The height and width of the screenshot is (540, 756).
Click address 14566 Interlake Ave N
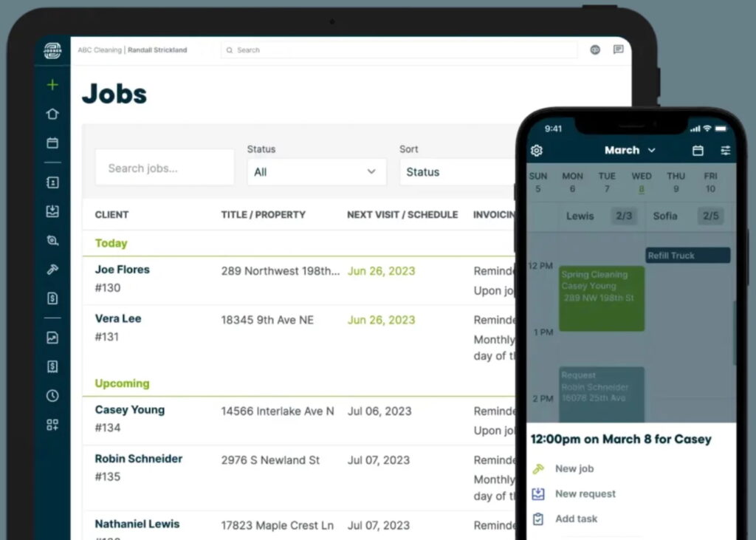pyautogui.click(x=278, y=411)
